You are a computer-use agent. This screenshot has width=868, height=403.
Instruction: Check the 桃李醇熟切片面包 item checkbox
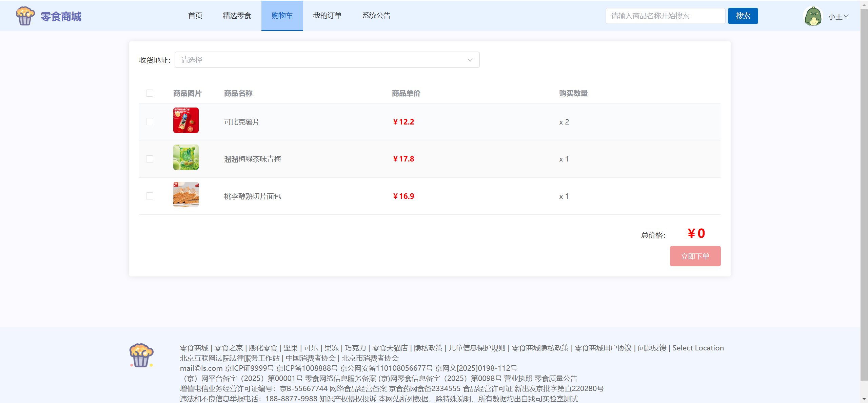tap(150, 196)
